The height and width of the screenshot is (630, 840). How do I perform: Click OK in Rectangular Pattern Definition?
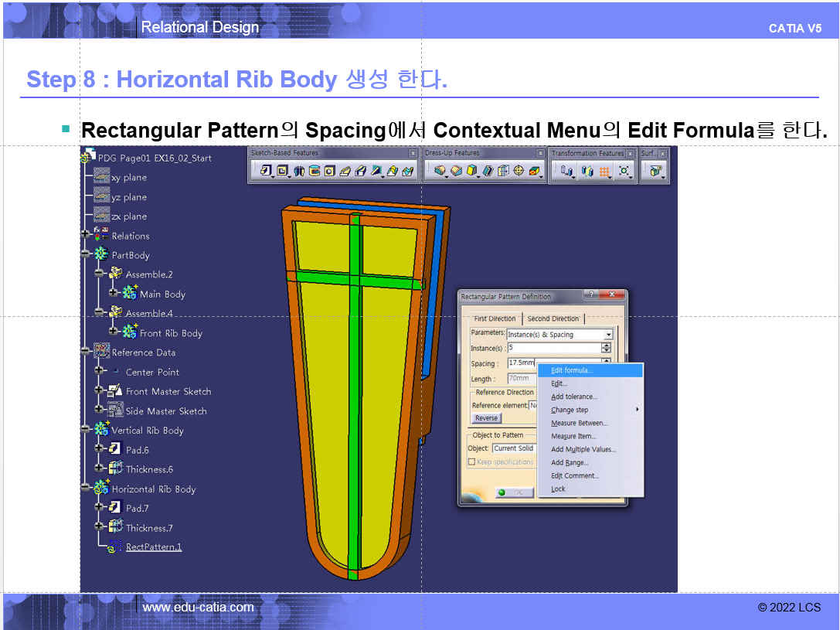point(514,492)
